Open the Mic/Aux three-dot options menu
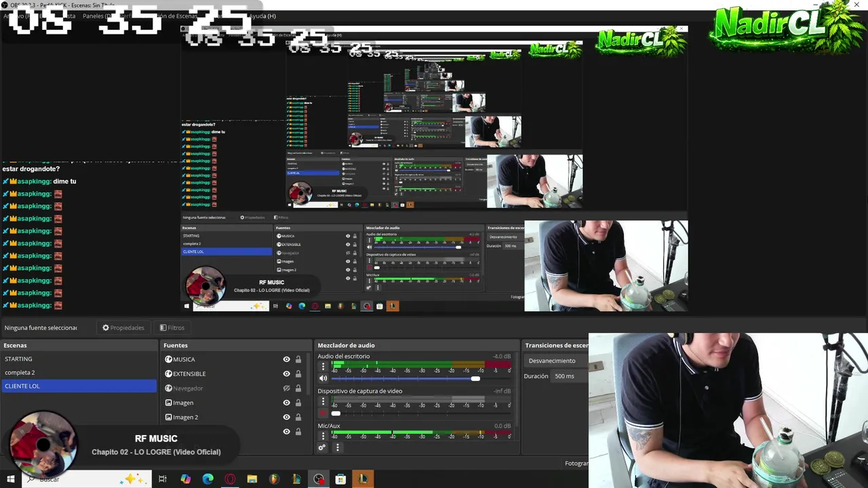This screenshot has width=868, height=488. pos(323,436)
